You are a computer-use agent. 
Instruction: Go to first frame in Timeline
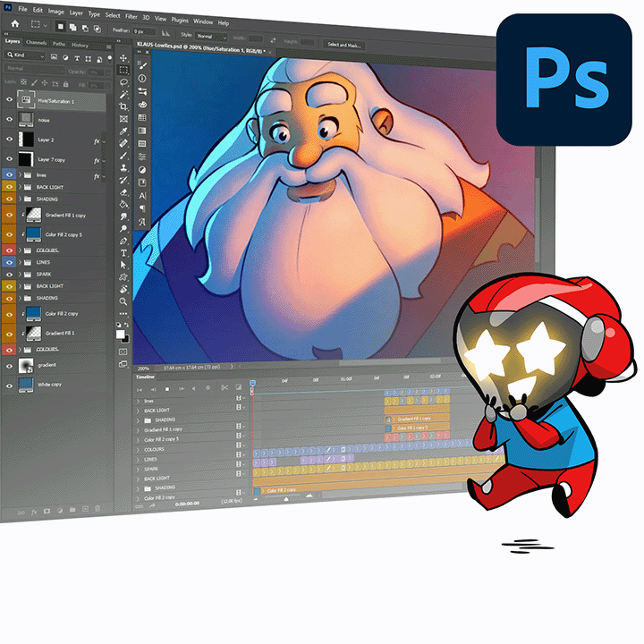point(140,389)
